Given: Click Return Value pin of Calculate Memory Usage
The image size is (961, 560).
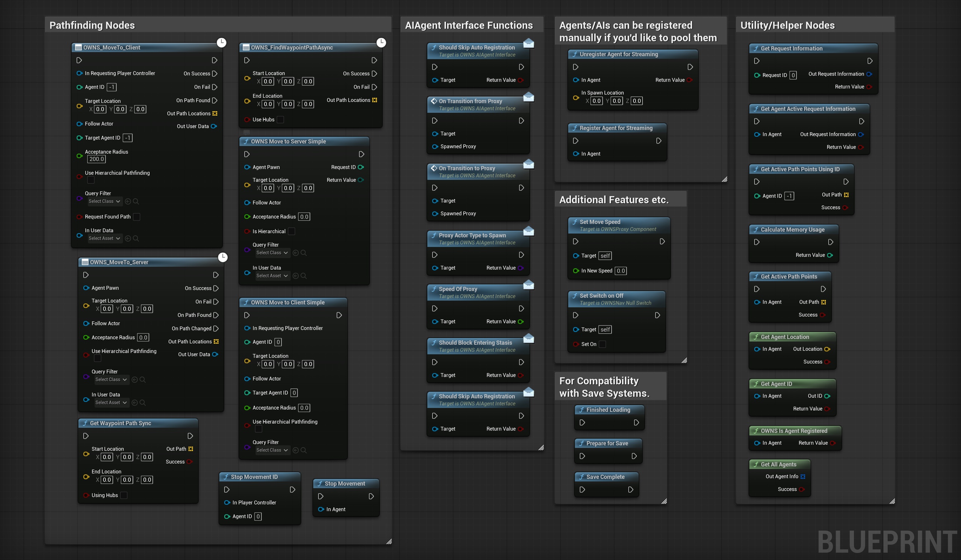Looking at the screenshot, I should pyautogui.click(x=830, y=255).
